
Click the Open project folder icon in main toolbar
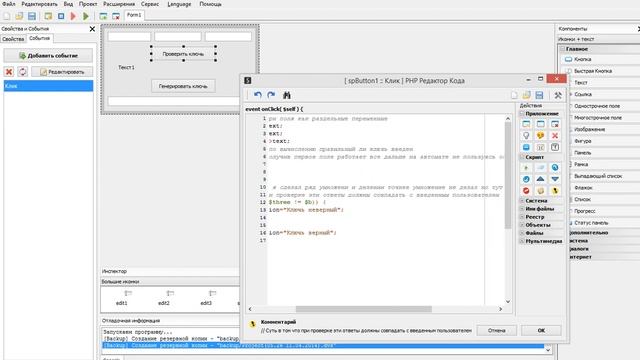(19, 16)
